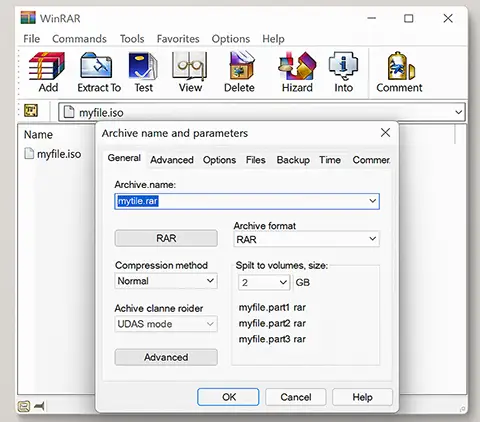The height and width of the screenshot is (422, 480).
Task: Expand the address bar path dropdown
Action: click(459, 112)
